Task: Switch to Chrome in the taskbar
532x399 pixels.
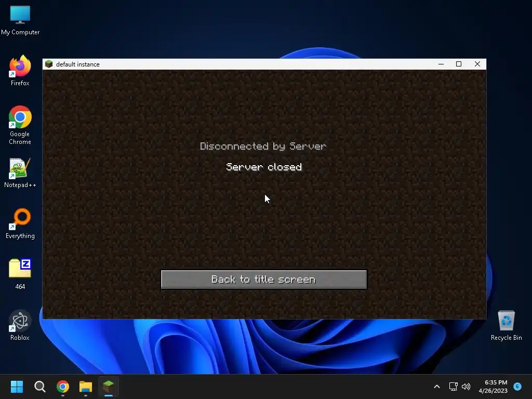Action: click(x=63, y=387)
